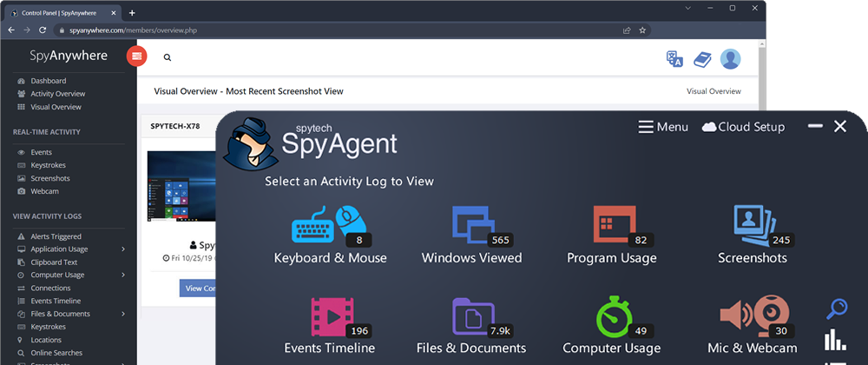Click the browser back arrow

11,30
